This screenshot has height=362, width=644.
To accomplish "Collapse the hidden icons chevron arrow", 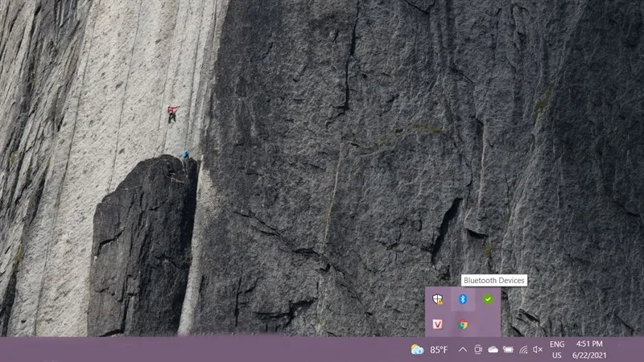I will click(462, 350).
